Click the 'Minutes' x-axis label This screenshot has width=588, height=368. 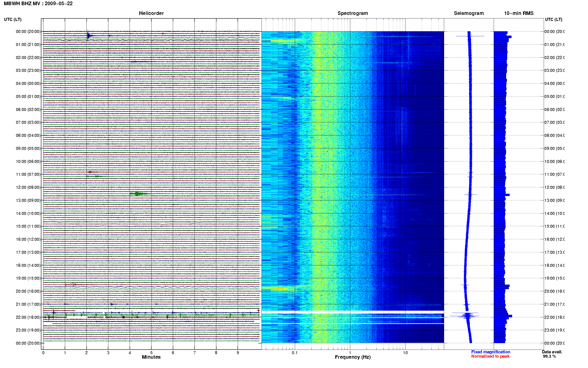151,357
